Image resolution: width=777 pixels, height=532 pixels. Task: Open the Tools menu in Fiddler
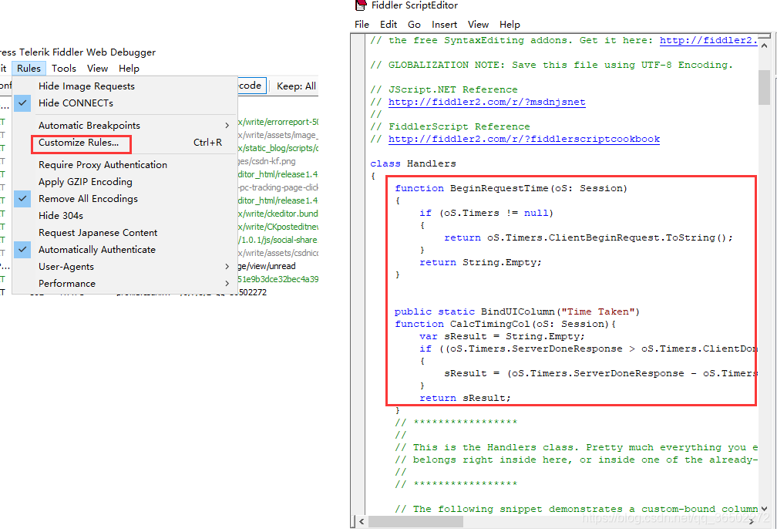click(x=64, y=69)
